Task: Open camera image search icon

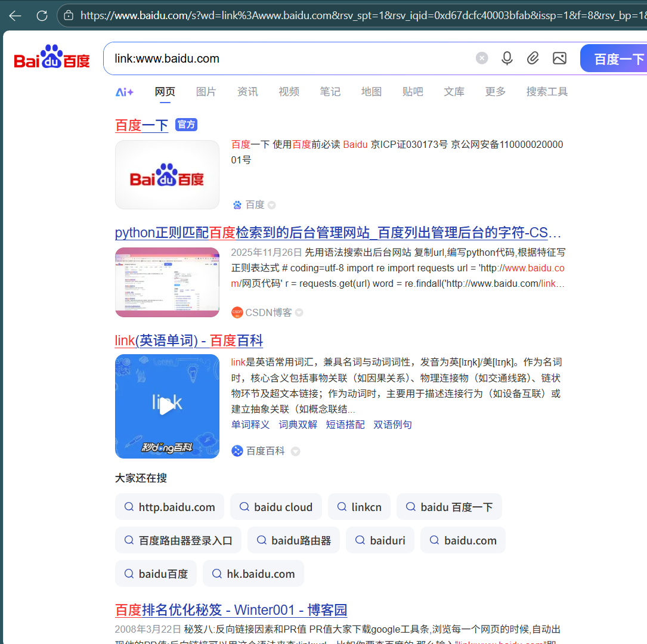Action: coord(559,58)
